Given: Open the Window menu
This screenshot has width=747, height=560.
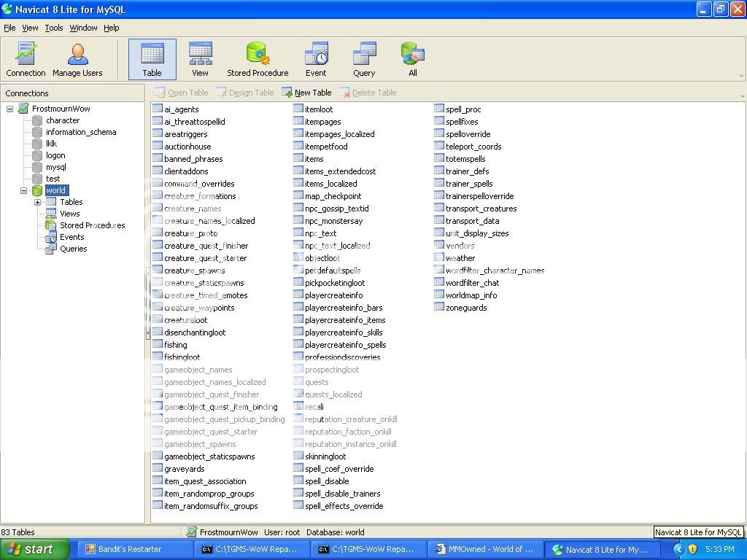Looking at the screenshot, I should (x=83, y=28).
